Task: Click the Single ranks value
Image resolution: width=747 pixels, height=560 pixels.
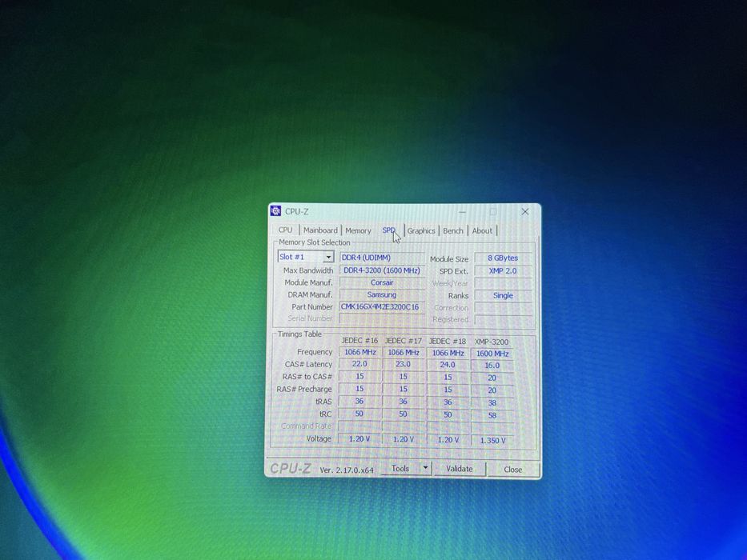Action: (x=503, y=296)
